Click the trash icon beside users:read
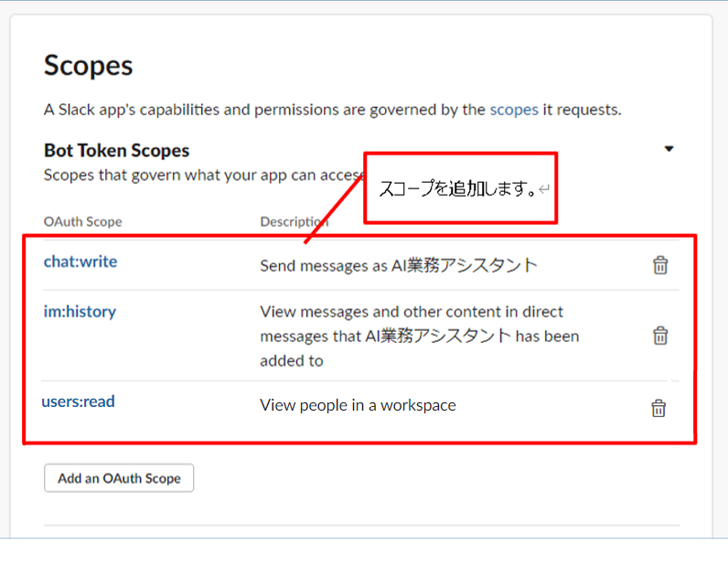The width and height of the screenshot is (728, 567). [x=658, y=408]
